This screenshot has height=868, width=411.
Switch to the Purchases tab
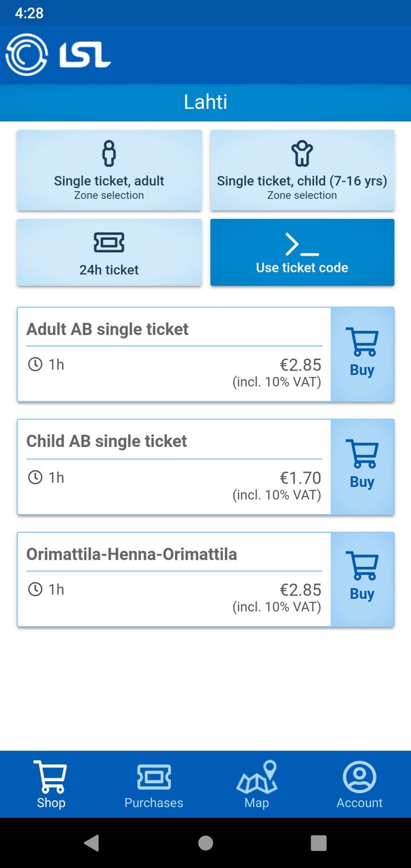tap(154, 785)
